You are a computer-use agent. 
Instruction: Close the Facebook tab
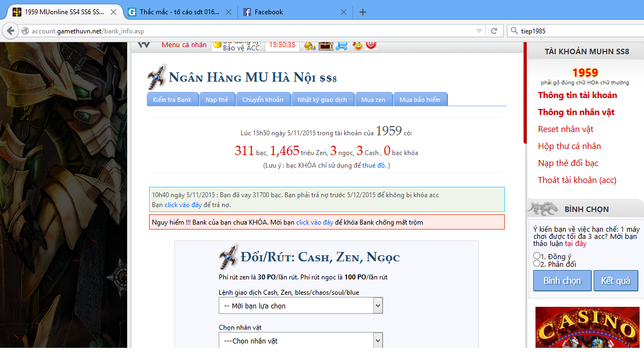[343, 12]
